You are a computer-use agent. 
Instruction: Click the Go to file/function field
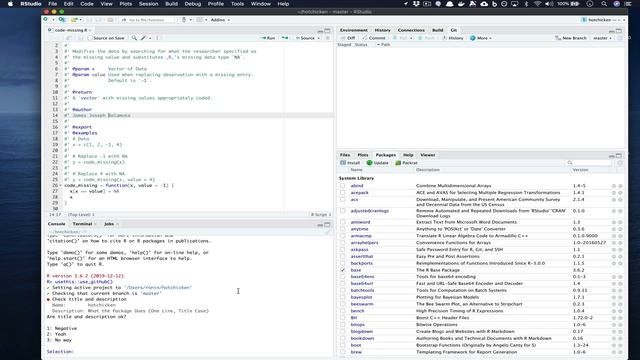tap(149, 20)
